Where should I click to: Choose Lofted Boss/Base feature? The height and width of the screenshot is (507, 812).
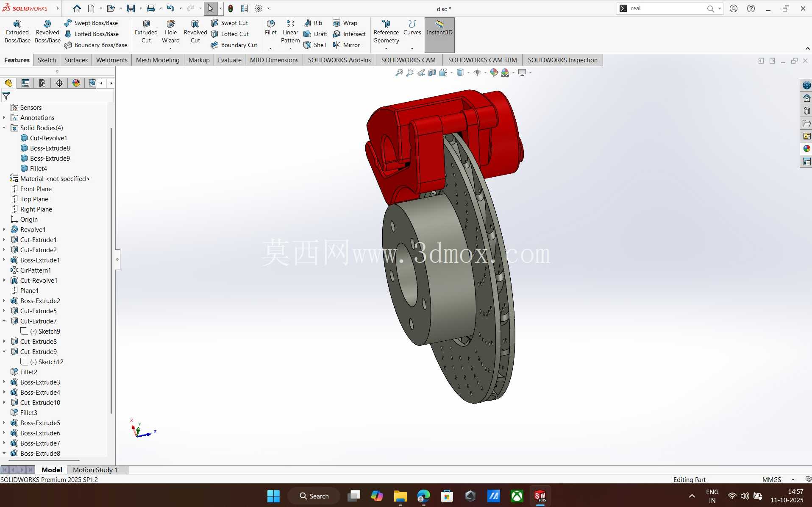click(x=92, y=34)
